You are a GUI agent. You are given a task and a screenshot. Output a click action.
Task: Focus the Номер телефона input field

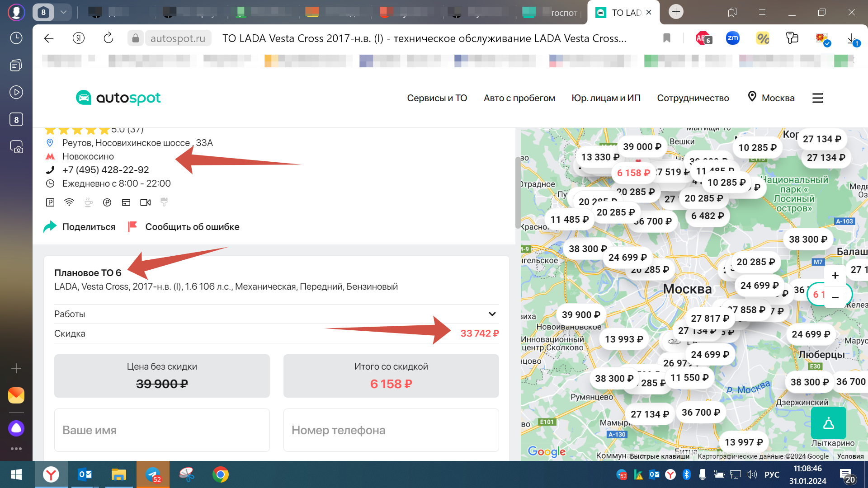(391, 430)
